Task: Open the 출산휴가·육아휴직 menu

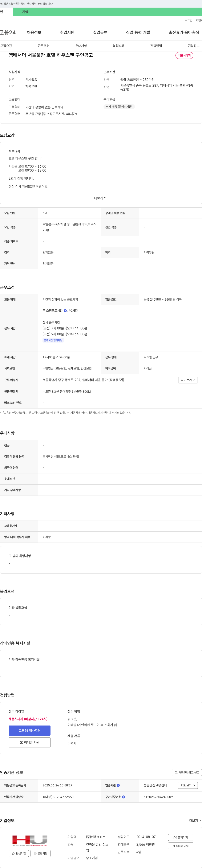Action: 183,32
